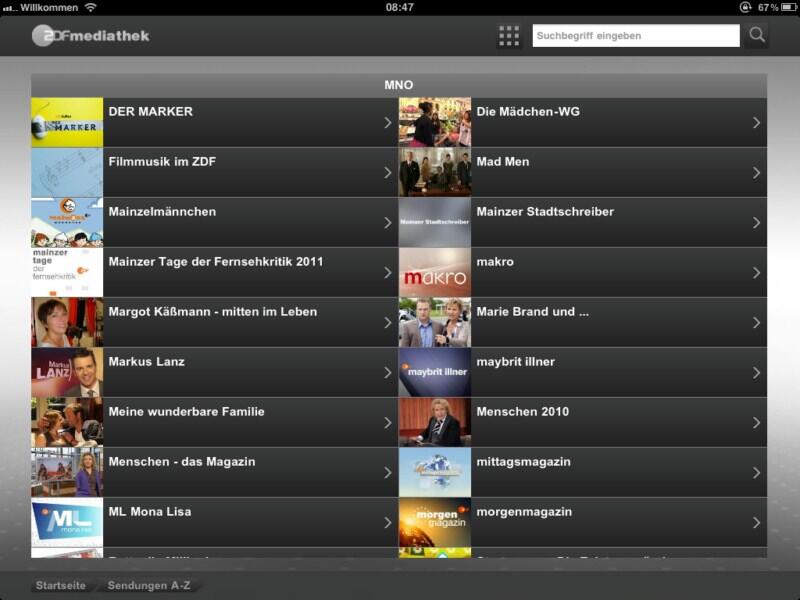Open the Mad Men thumbnail
The height and width of the screenshot is (600, 800).
(435, 172)
